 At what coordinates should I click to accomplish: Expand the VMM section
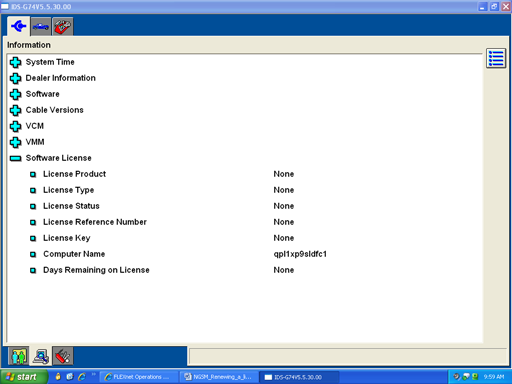pos(15,142)
